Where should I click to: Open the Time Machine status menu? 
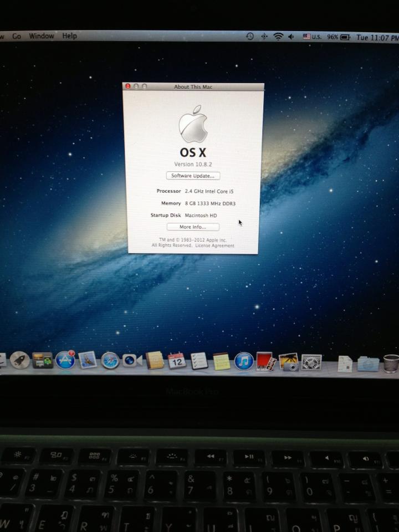point(250,36)
